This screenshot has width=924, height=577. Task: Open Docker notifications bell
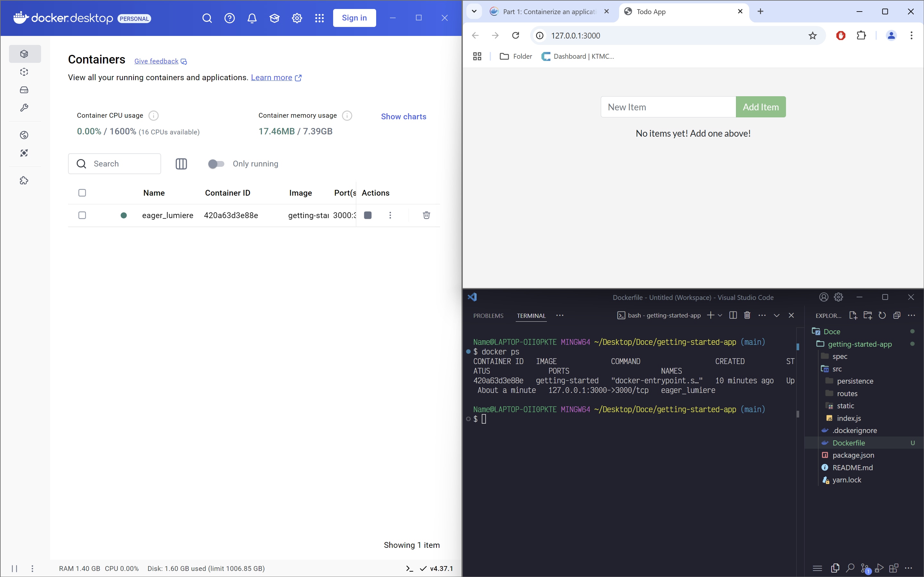click(x=252, y=18)
